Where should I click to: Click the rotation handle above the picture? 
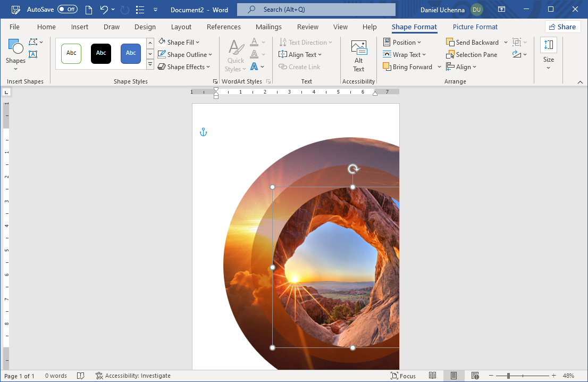pos(353,169)
